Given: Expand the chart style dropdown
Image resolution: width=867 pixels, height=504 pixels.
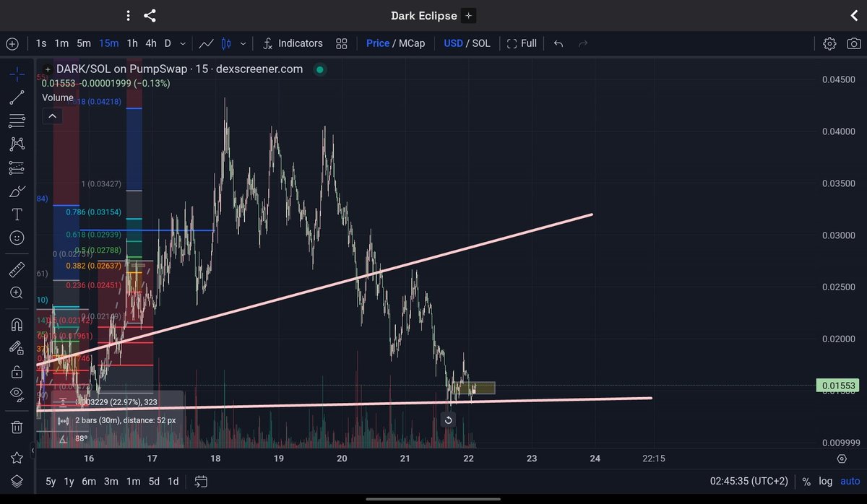Looking at the screenshot, I should 242,43.
